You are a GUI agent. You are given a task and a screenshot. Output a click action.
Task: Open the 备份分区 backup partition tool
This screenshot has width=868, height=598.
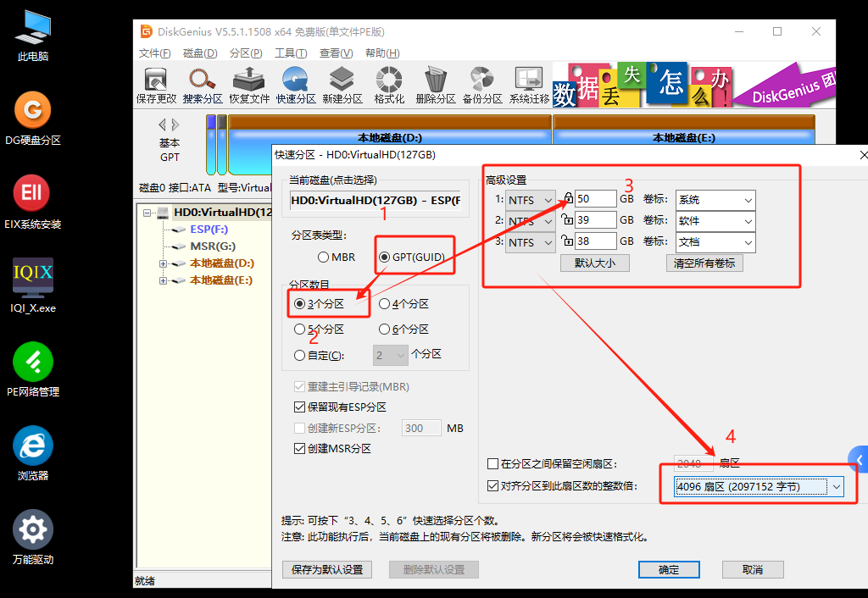482,86
